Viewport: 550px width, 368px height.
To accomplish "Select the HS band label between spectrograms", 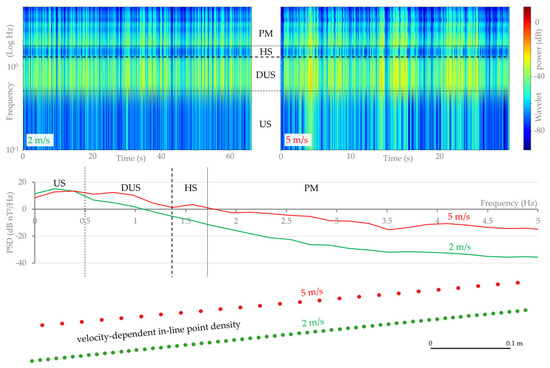I will 266,52.
